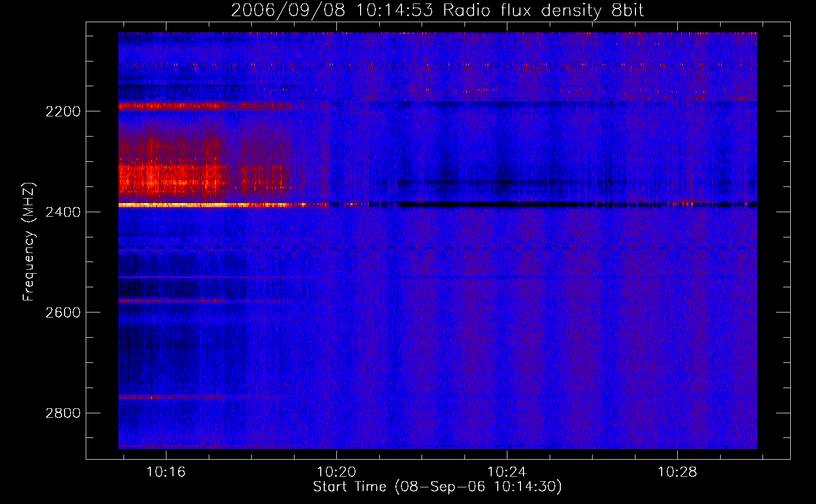
Task: Click the 10:20 time tick label
Action: [336, 472]
